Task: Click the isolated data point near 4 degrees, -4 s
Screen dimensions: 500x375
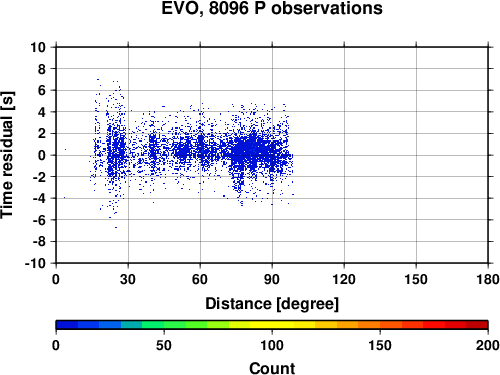Action: click(x=64, y=198)
